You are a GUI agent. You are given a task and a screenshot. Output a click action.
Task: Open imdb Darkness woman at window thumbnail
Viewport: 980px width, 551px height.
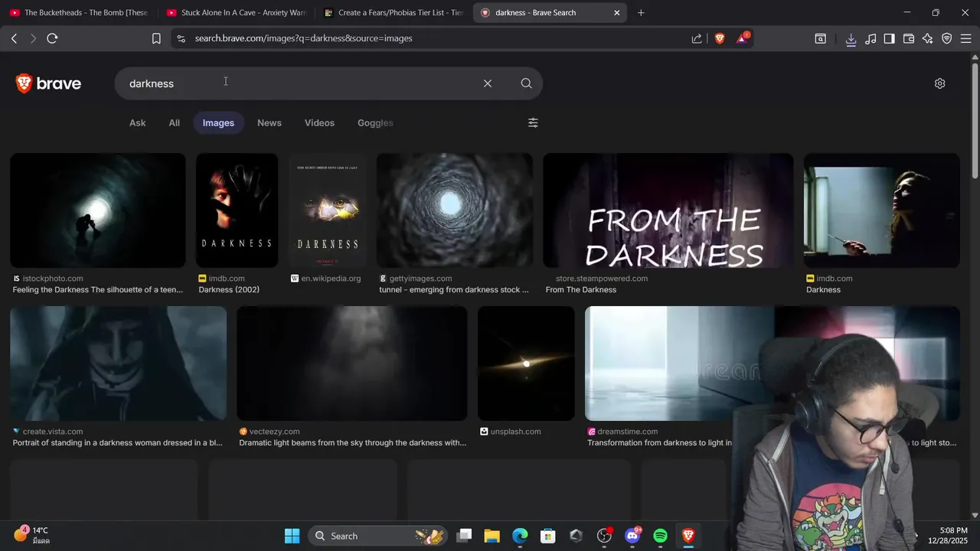click(881, 210)
